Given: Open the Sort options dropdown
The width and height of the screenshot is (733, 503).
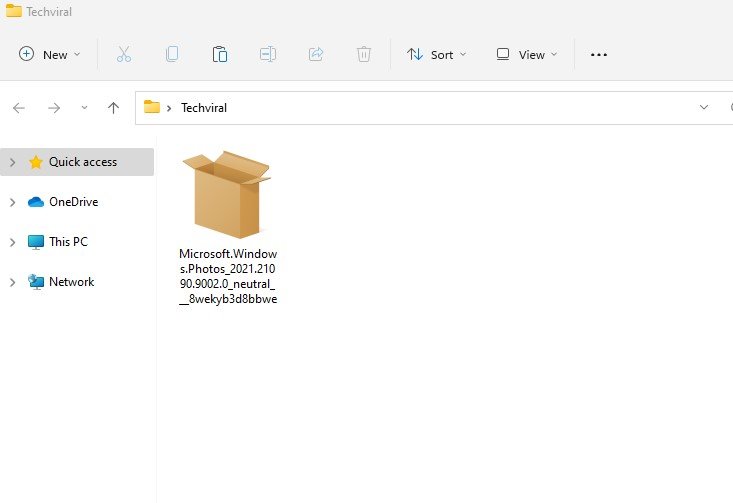Looking at the screenshot, I should [437, 55].
